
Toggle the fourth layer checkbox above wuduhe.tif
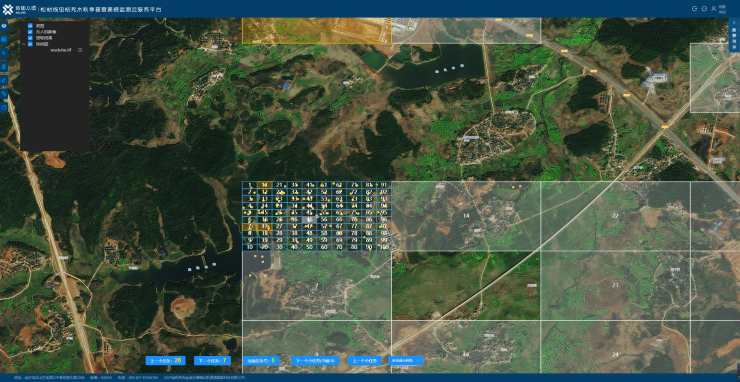click(x=30, y=44)
